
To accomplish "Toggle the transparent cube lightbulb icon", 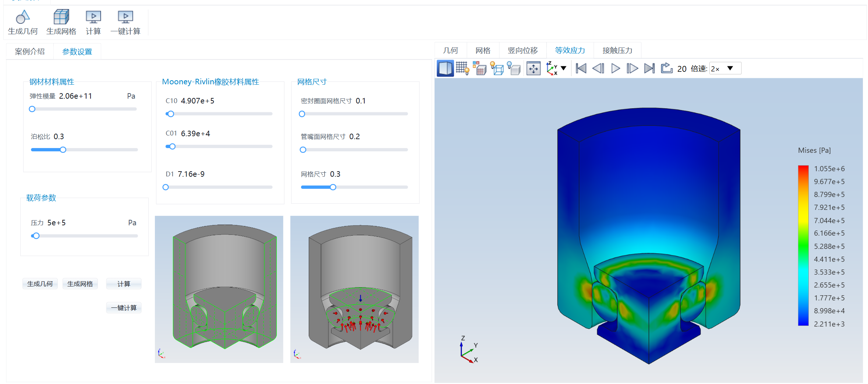I will point(514,68).
